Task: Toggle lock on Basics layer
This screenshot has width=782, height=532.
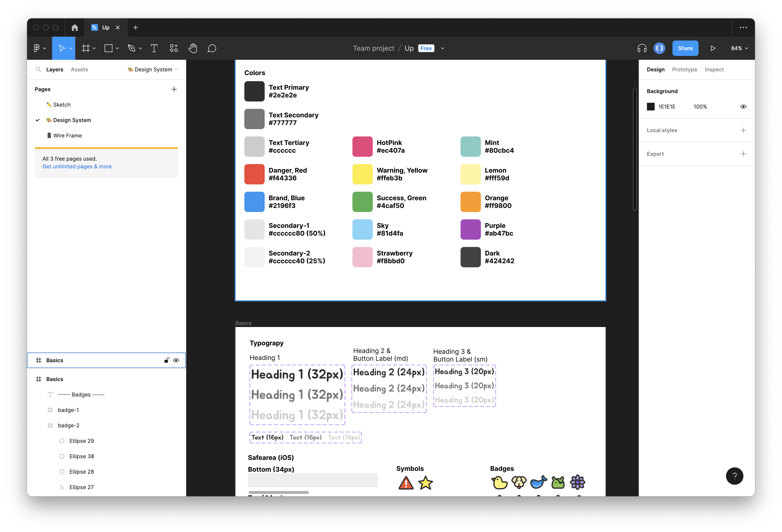Action: coord(167,360)
